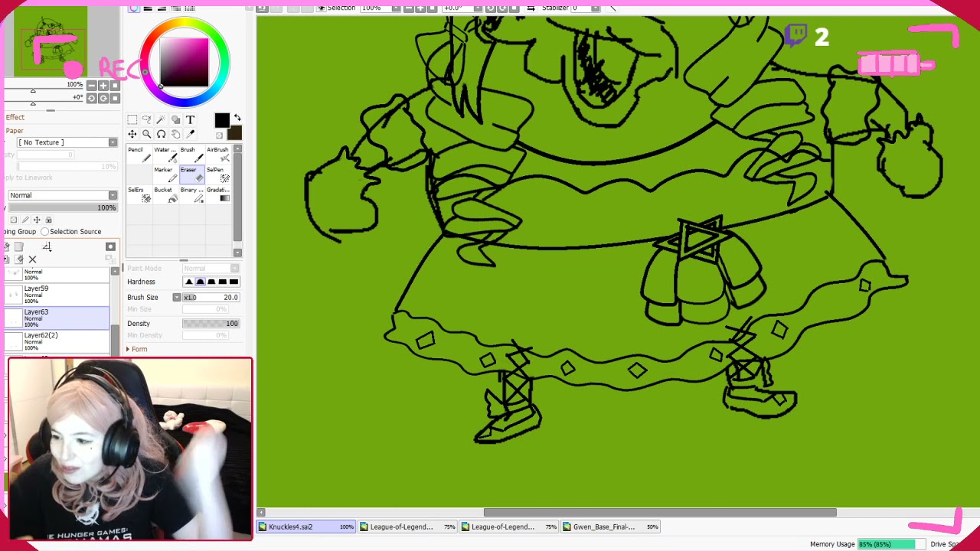Select the Rotate canvas tool

tap(161, 134)
